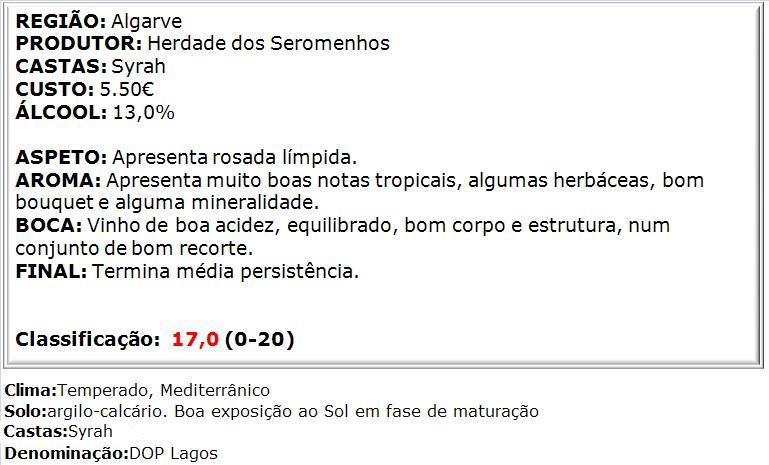
Task: Click the alcohol value 13,0%
Action: pos(143,112)
